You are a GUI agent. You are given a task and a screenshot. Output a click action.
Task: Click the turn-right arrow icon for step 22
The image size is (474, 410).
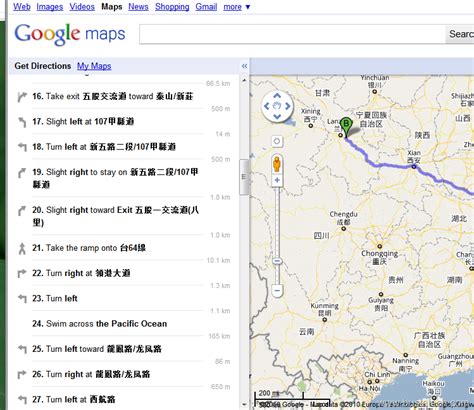point(22,273)
